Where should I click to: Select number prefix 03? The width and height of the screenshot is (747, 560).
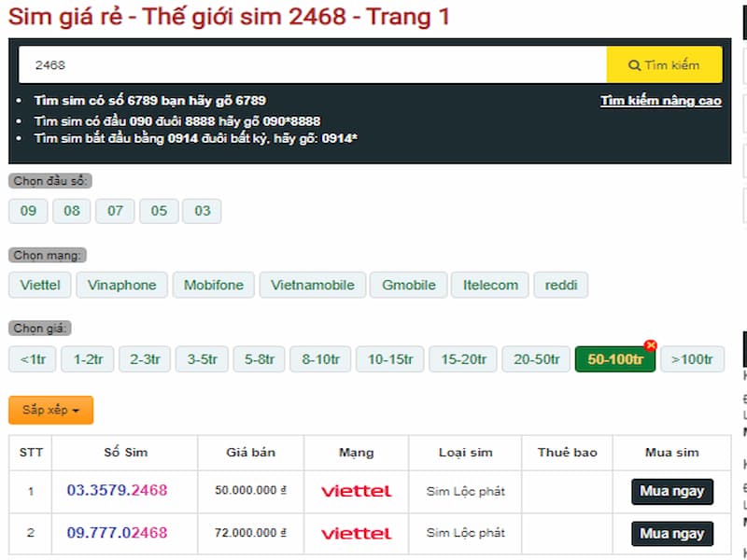202,211
